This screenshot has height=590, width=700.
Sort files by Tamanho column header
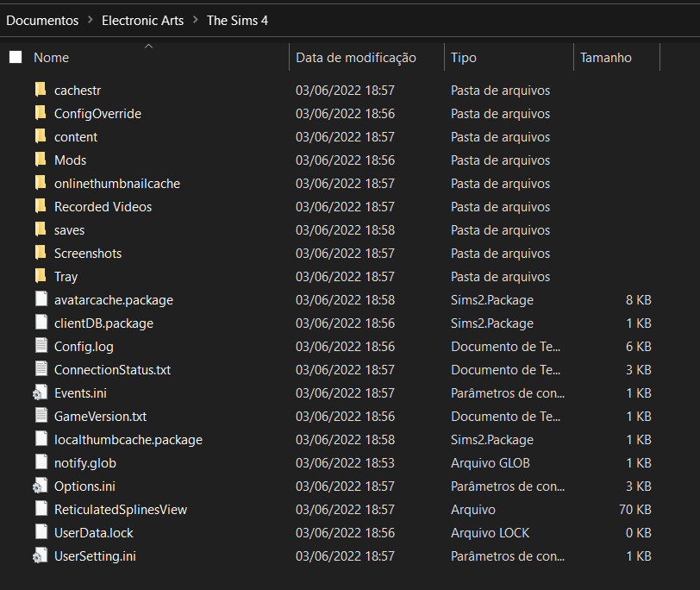pyautogui.click(x=605, y=58)
